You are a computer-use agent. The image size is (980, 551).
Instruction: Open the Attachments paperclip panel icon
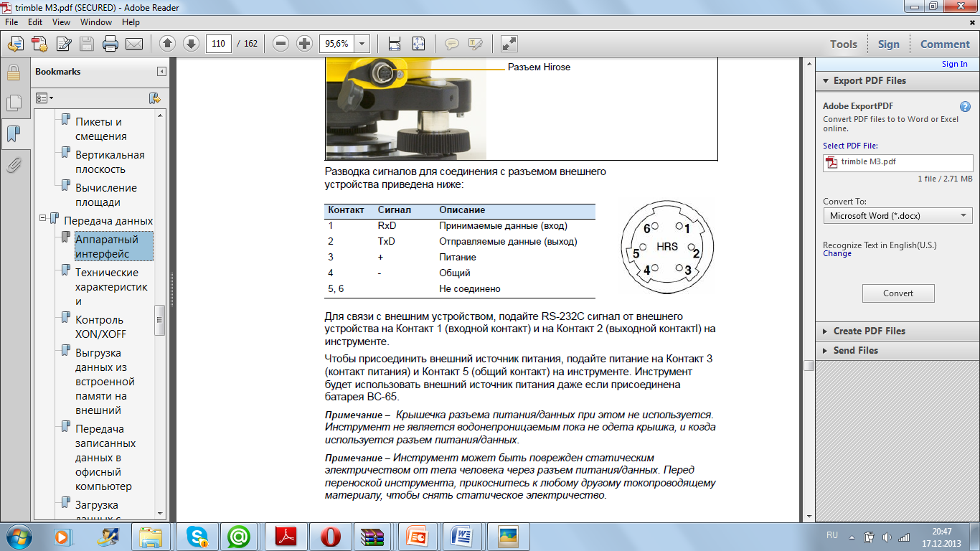pyautogui.click(x=13, y=166)
